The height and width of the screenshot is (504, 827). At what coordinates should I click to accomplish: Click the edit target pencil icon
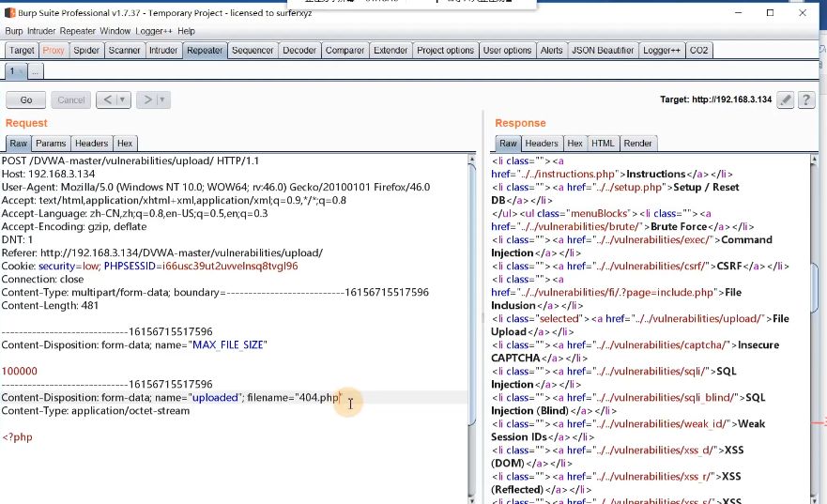786,99
